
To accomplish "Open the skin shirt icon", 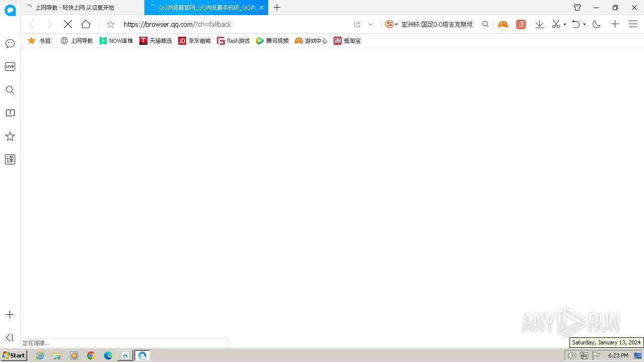I will [x=577, y=8].
